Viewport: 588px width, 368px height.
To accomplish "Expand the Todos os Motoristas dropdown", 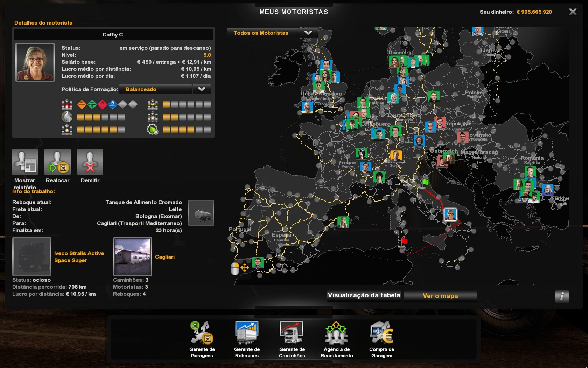I will pos(308,33).
